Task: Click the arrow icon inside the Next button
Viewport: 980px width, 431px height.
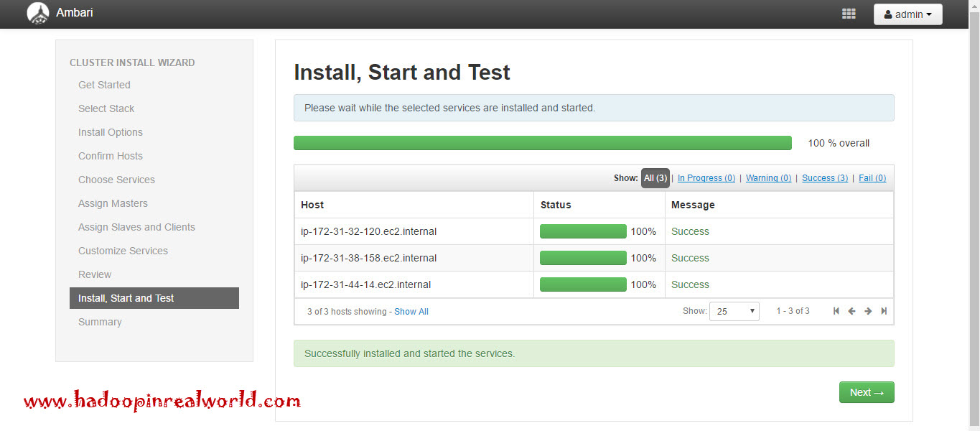Action: 877,392
